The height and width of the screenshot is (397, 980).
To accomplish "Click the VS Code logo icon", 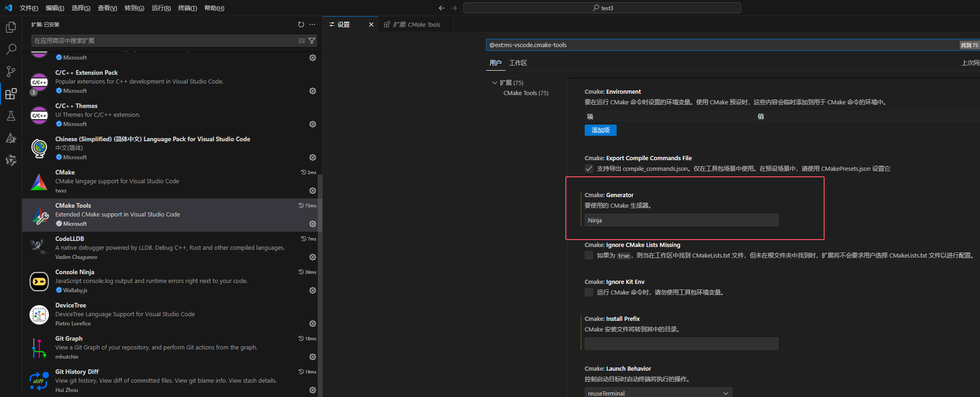I will point(8,8).
